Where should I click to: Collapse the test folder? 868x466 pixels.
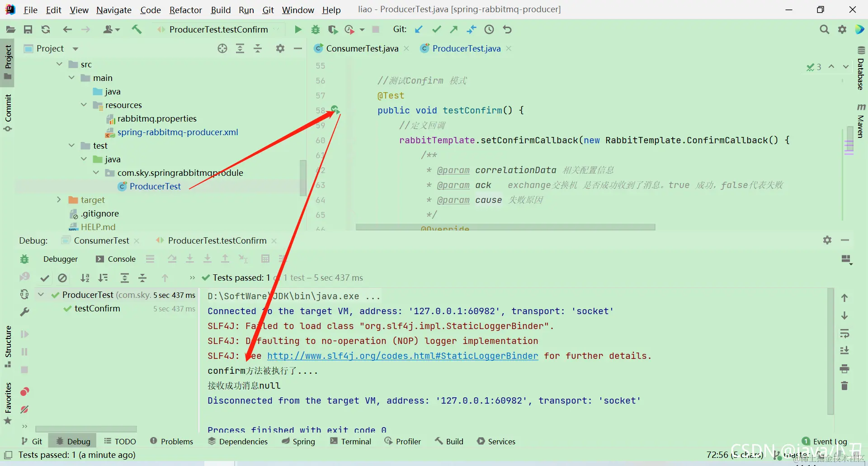tap(71, 146)
